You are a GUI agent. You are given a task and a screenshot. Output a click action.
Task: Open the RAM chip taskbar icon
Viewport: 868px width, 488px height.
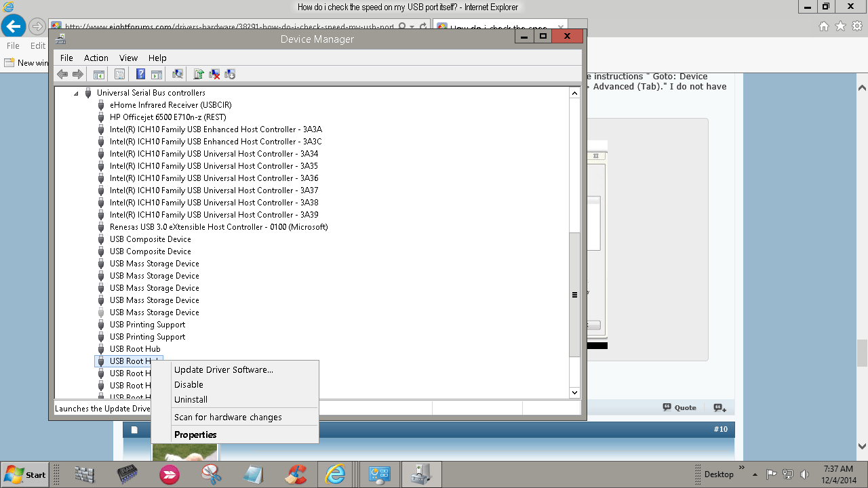[127, 474]
